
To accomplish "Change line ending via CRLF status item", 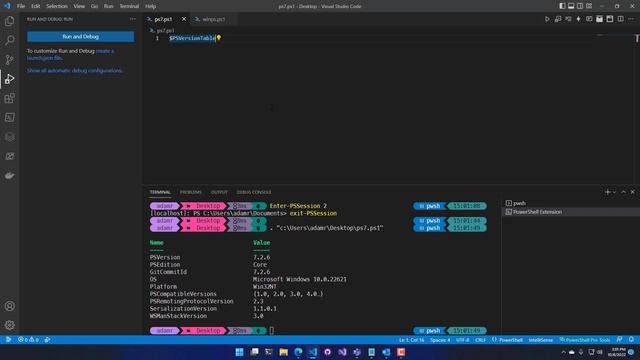I will [480, 340].
